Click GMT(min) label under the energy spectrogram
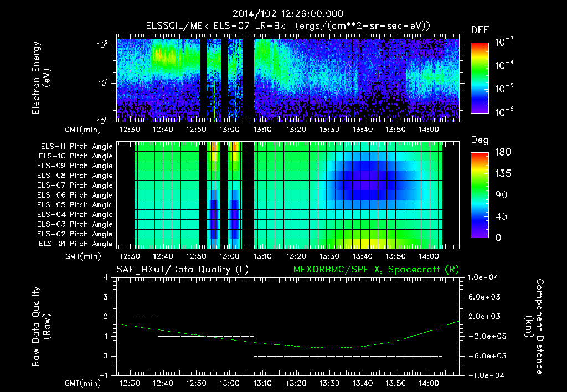This screenshot has height=392, width=567. [x=83, y=130]
